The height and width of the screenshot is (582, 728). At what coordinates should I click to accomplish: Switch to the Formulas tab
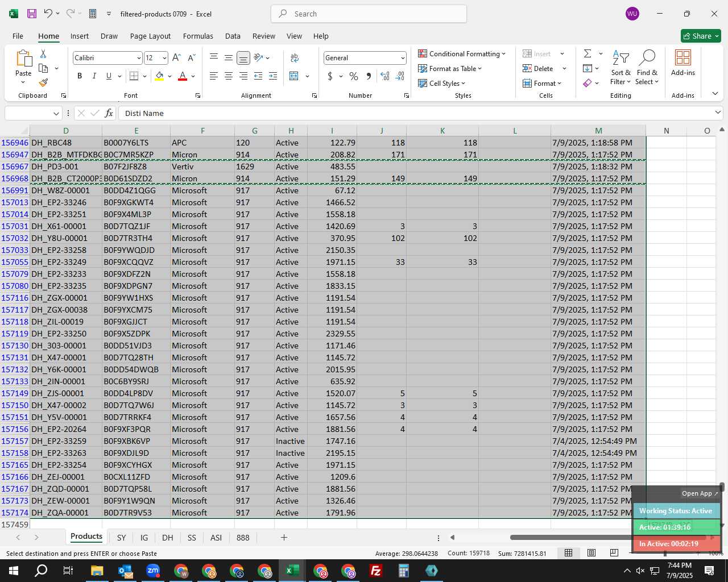(198, 36)
